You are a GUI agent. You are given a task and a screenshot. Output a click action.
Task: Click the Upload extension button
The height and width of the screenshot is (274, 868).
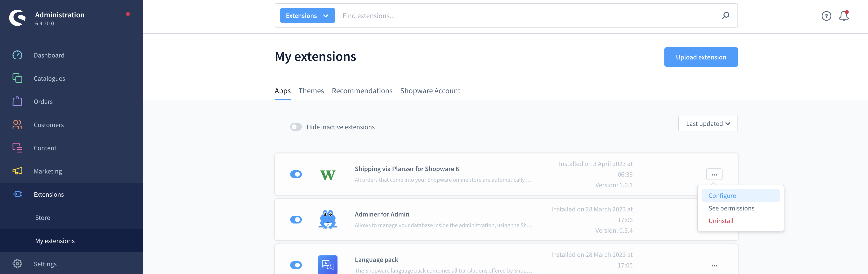701,57
